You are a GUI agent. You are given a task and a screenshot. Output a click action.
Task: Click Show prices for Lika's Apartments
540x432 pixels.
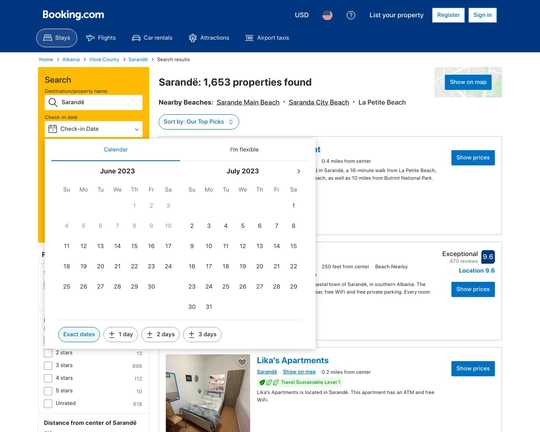pyautogui.click(x=473, y=369)
